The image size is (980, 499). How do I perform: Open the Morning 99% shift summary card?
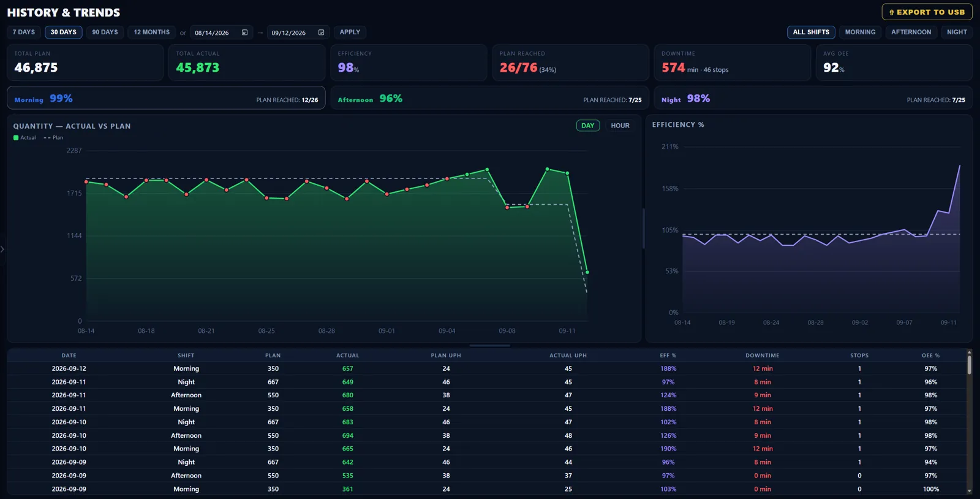(166, 98)
